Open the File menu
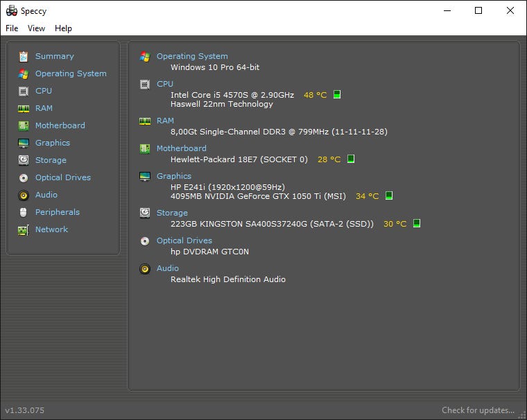This screenshot has height=420, width=527. coord(12,28)
